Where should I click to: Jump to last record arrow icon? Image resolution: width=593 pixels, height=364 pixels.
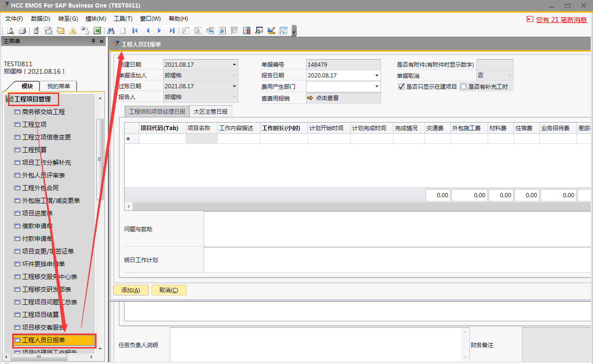(172, 31)
